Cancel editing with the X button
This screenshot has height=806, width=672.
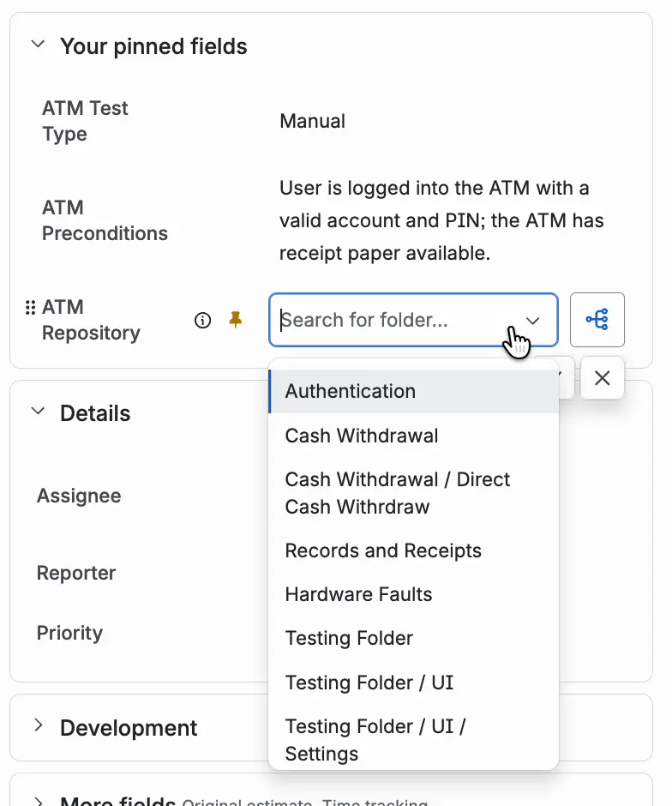click(602, 378)
